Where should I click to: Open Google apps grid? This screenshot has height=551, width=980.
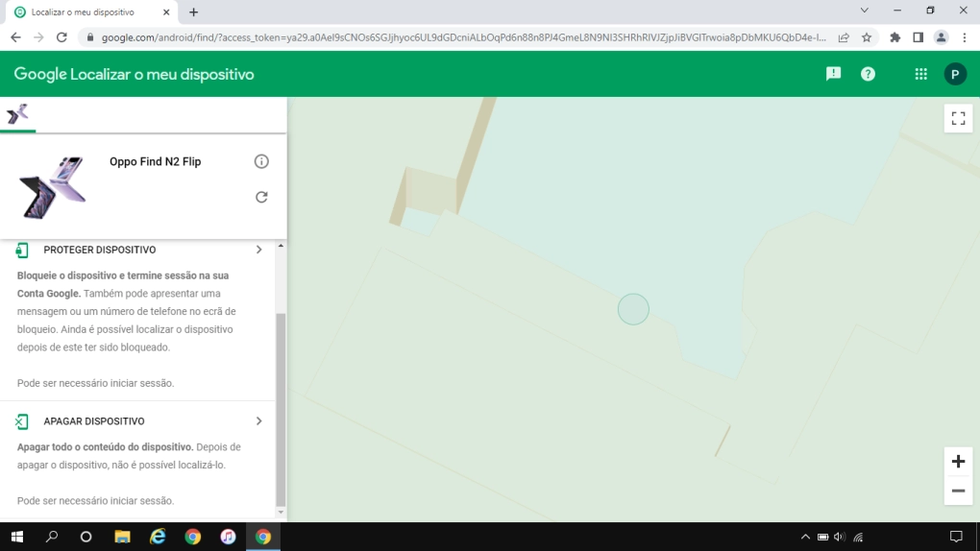point(920,74)
